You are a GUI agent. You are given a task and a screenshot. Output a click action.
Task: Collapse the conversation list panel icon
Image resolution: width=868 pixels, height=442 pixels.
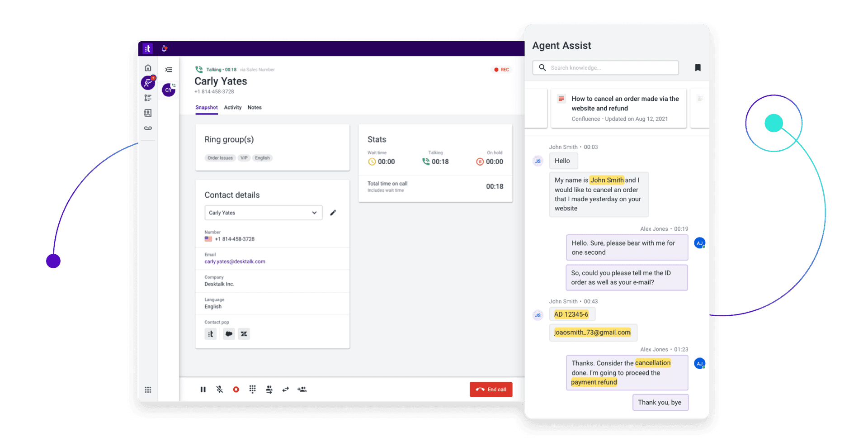coord(169,70)
